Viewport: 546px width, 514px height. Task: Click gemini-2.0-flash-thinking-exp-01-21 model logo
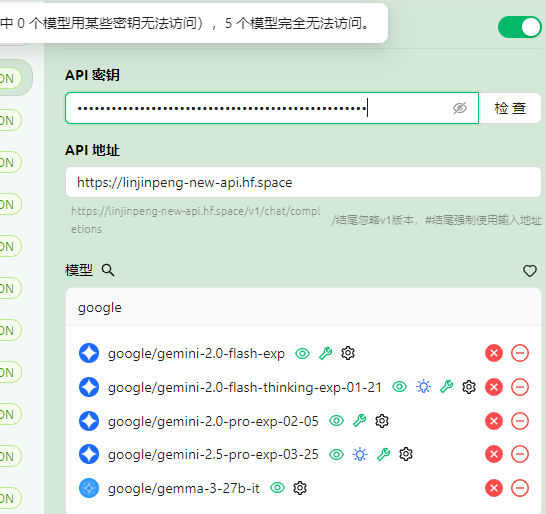(89, 387)
